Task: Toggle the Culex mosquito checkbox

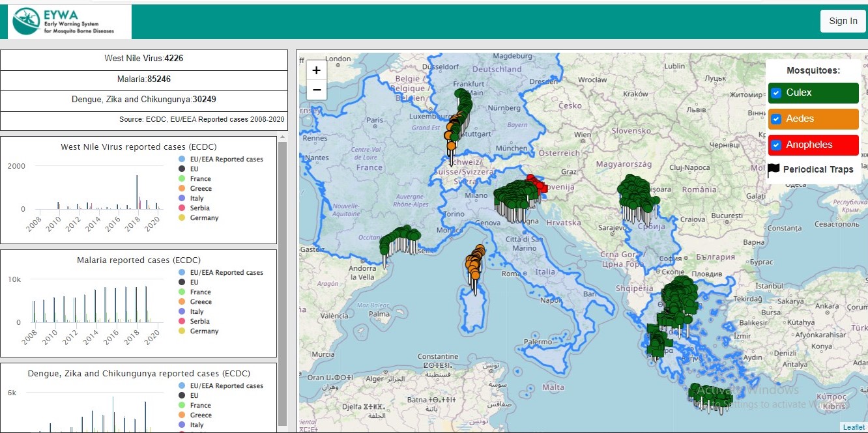Action: pos(776,93)
